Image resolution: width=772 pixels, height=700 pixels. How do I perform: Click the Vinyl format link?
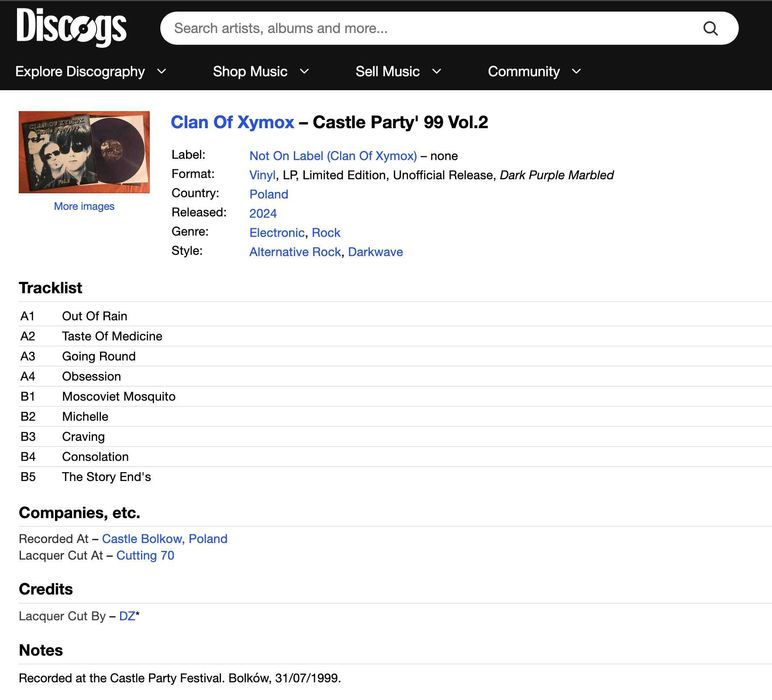(262, 175)
